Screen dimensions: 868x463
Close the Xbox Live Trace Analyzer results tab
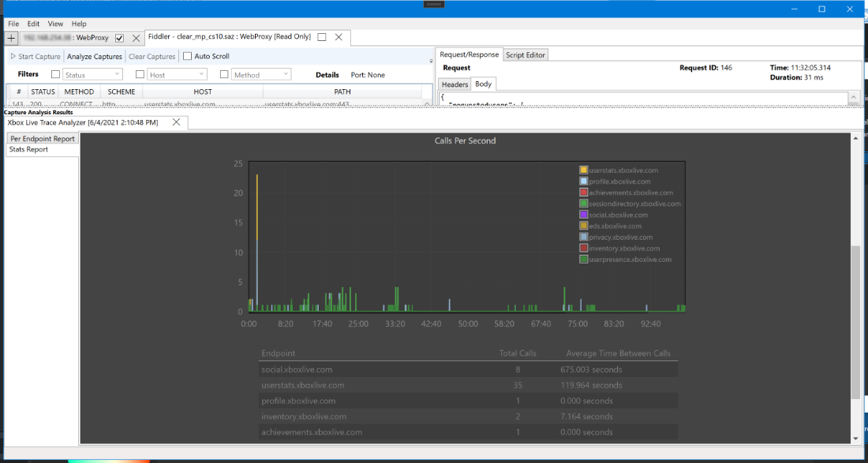[x=176, y=122]
